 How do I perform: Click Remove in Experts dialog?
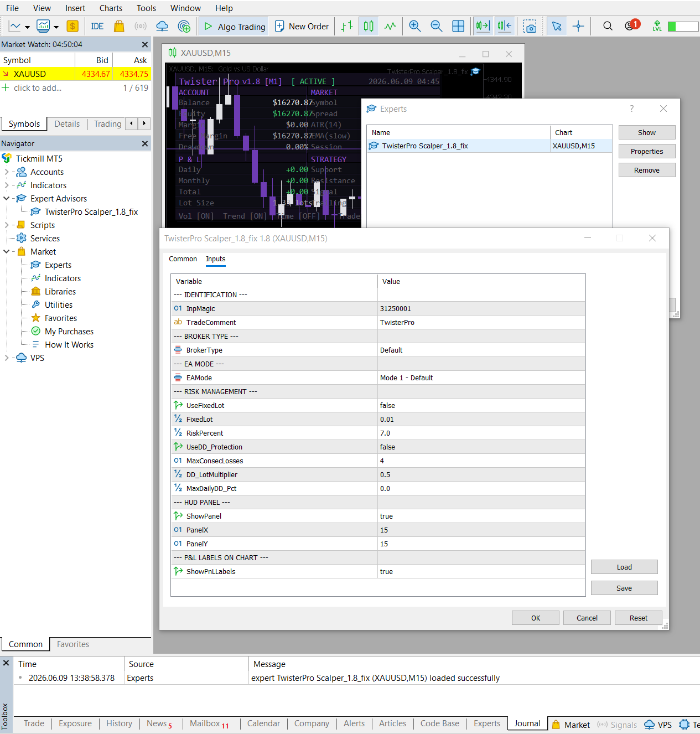pyautogui.click(x=647, y=170)
